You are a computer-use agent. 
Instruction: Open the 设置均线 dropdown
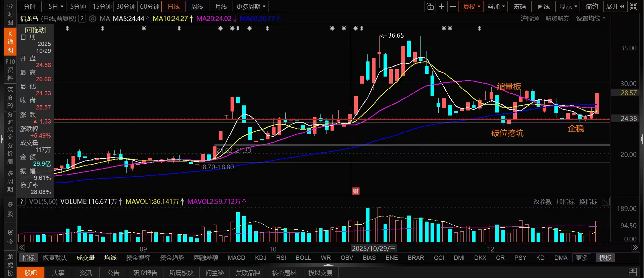coord(591,18)
